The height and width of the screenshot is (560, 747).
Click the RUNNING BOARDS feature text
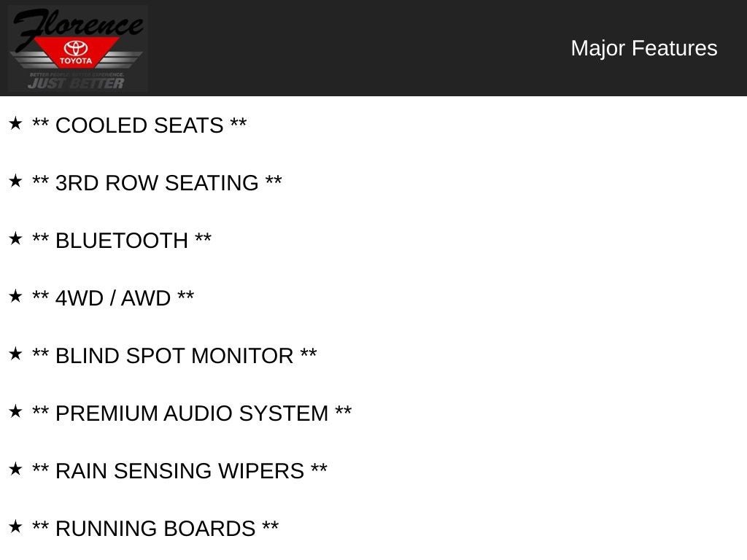(x=155, y=529)
